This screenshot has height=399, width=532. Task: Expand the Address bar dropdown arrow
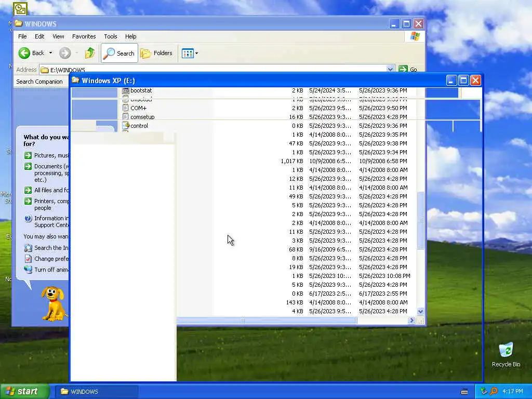tap(390, 69)
